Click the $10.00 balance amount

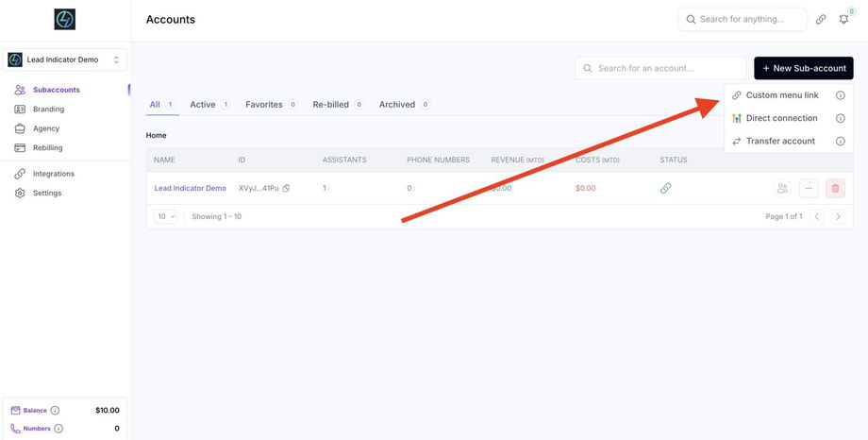click(x=108, y=411)
